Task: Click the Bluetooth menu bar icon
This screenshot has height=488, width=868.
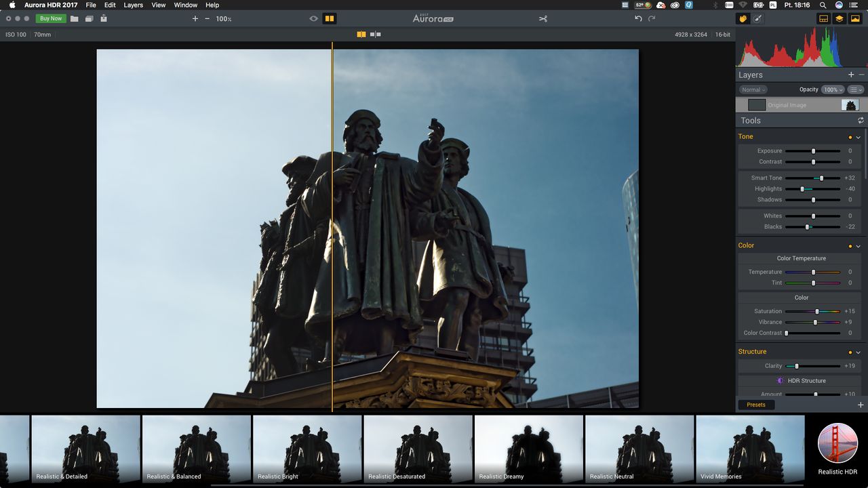Action: (x=716, y=5)
